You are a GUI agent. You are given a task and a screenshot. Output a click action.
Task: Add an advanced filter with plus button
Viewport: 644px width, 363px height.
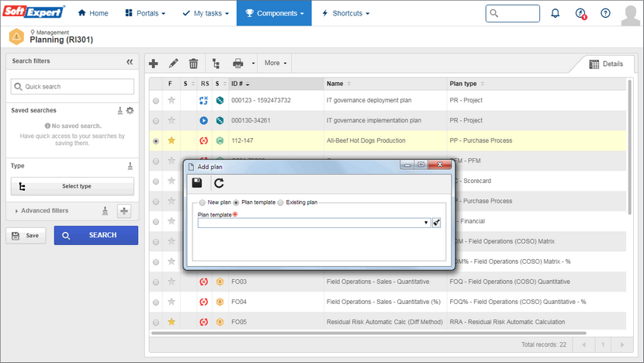click(124, 211)
